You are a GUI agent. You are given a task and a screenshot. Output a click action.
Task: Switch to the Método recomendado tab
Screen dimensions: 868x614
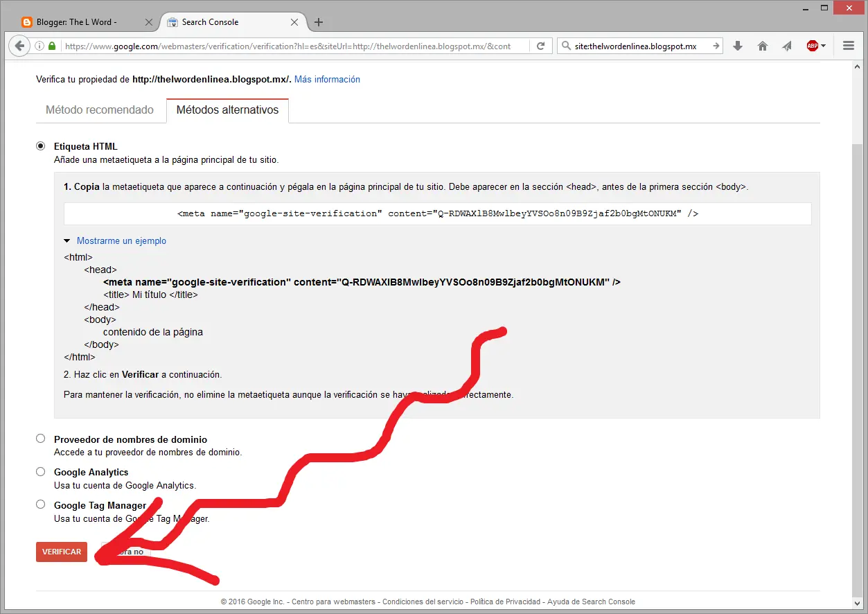click(x=100, y=110)
